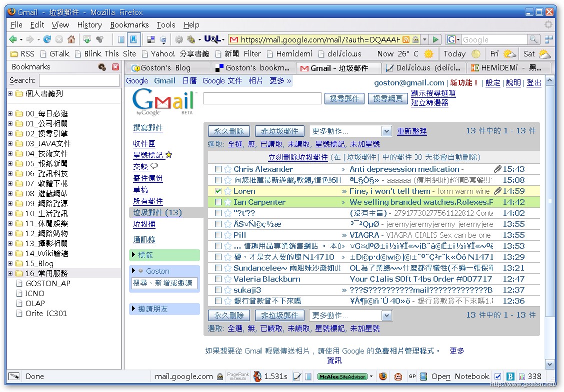Click the Gmail search text field

pos(262,98)
